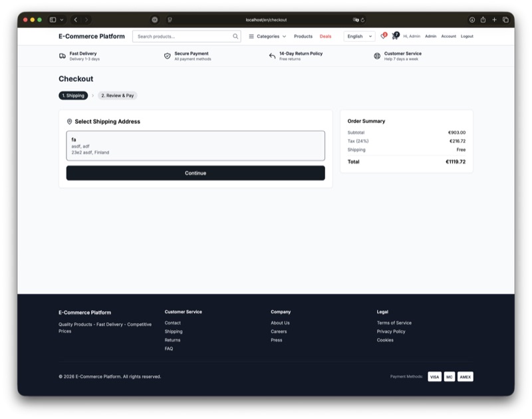Open the footer Contact link
Viewport: 532px width, 419px height.
[x=173, y=323]
